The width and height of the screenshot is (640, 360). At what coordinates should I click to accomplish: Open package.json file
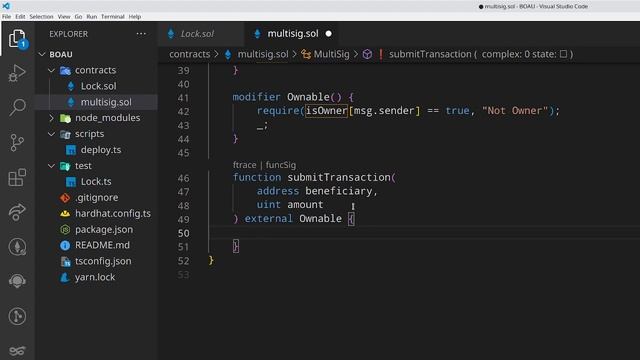(104, 229)
